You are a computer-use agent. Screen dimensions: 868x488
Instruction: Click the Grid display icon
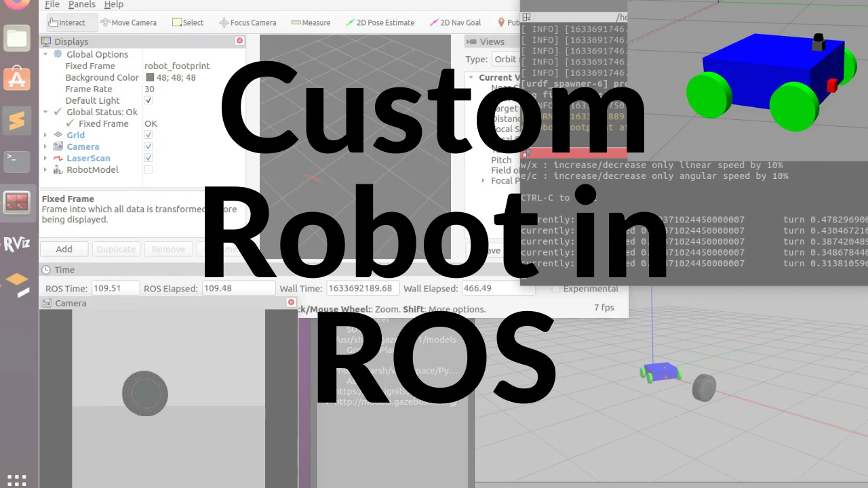[x=58, y=135]
